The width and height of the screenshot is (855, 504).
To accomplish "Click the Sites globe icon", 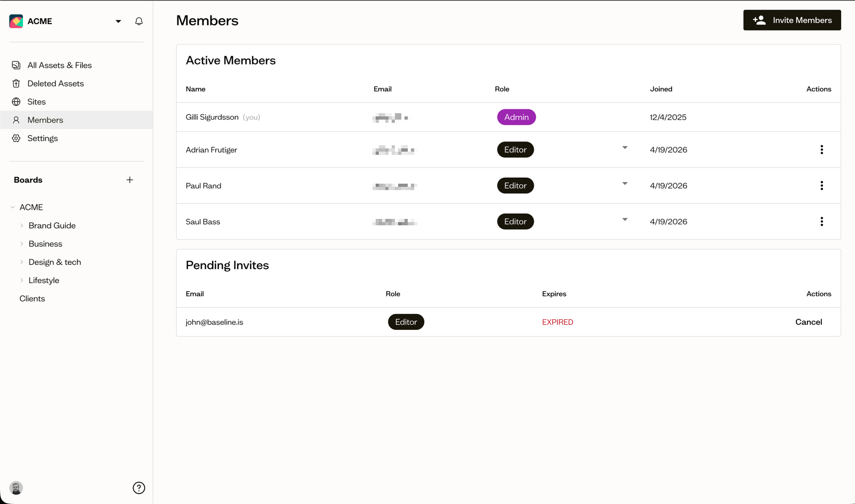I will [x=16, y=101].
